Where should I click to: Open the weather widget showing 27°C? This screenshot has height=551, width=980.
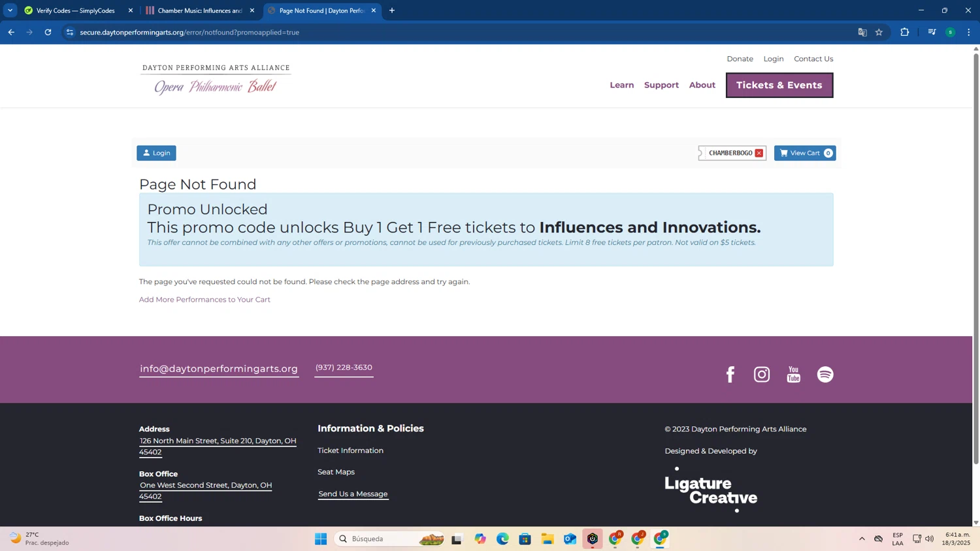pos(39,539)
